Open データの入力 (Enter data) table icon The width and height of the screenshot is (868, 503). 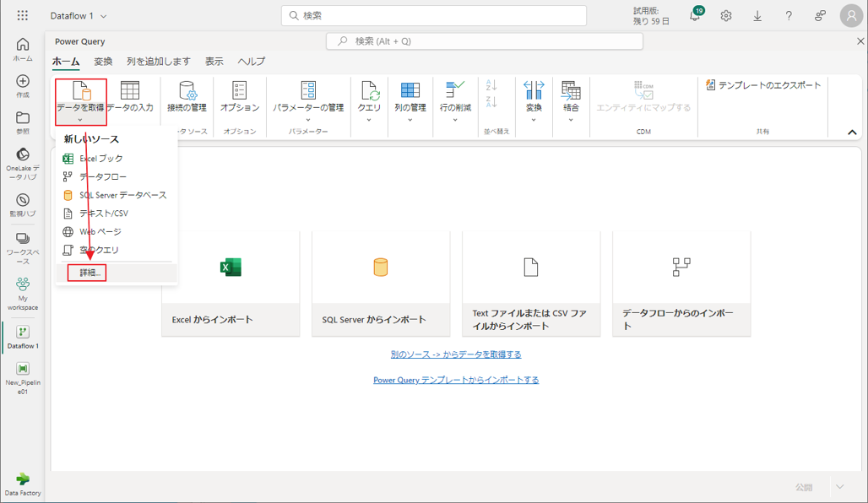[130, 91]
